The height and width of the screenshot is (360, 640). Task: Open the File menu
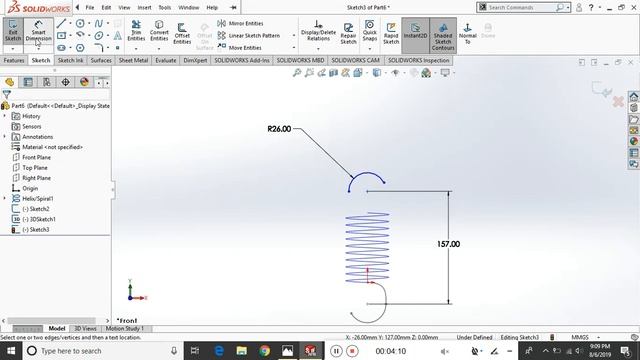tap(90, 7)
